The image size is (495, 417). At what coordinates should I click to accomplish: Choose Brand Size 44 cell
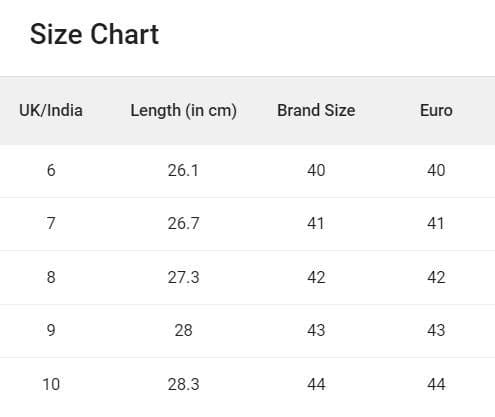point(316,384)
